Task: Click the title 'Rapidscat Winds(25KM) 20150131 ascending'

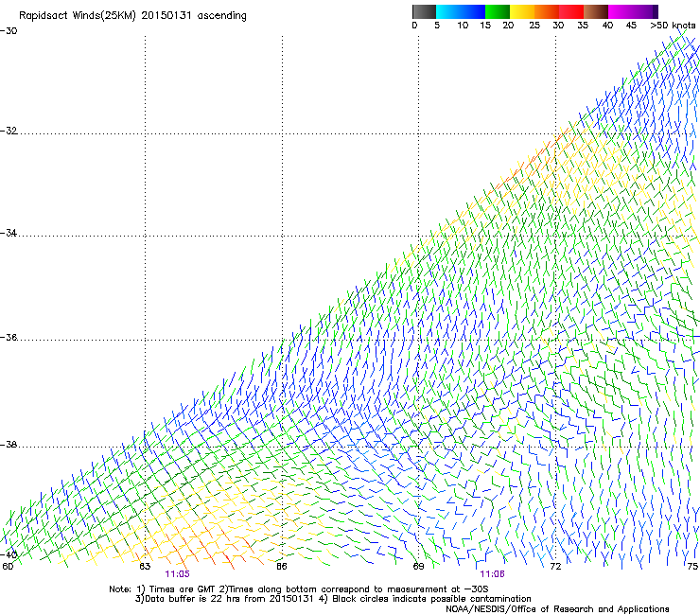Action: click(x=132, y=16)
